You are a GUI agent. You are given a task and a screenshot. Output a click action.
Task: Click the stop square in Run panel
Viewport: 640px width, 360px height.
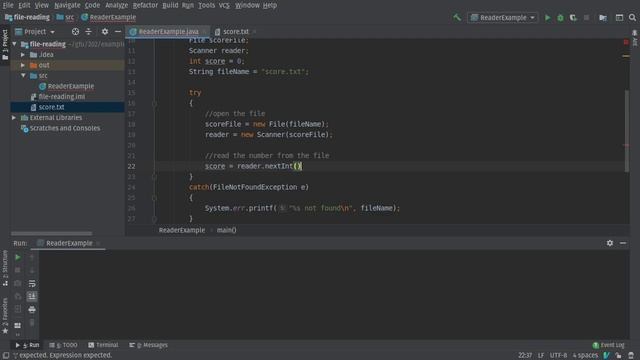tap(18, 270)
